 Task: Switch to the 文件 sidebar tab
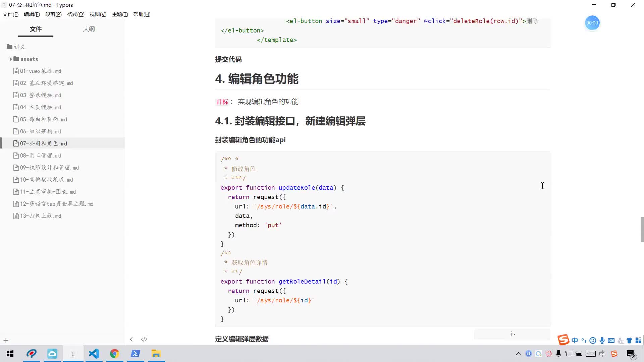point(36,29)
